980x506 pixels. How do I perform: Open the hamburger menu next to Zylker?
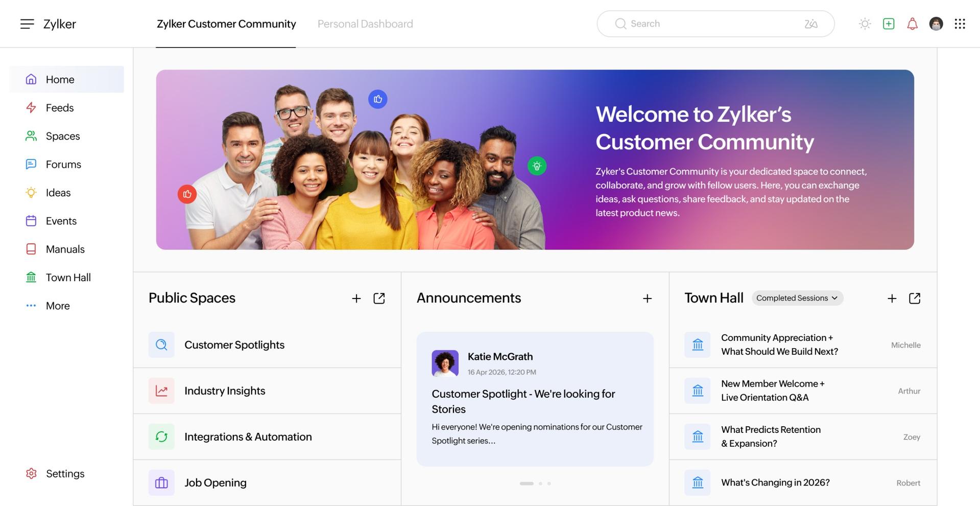27,24
